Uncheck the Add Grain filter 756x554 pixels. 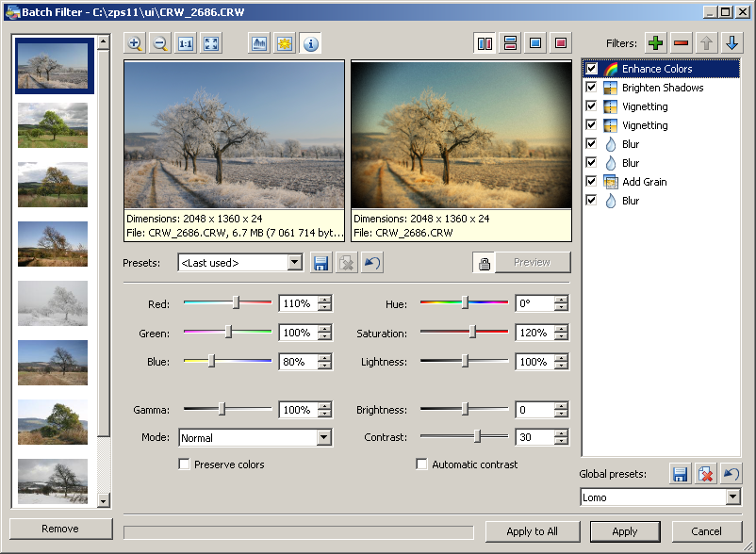591,182
